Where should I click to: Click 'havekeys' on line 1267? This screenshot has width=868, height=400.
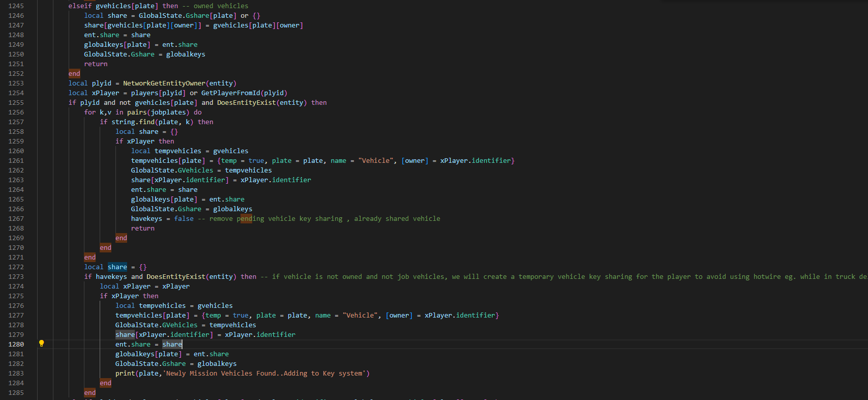(x=146, y=219)
